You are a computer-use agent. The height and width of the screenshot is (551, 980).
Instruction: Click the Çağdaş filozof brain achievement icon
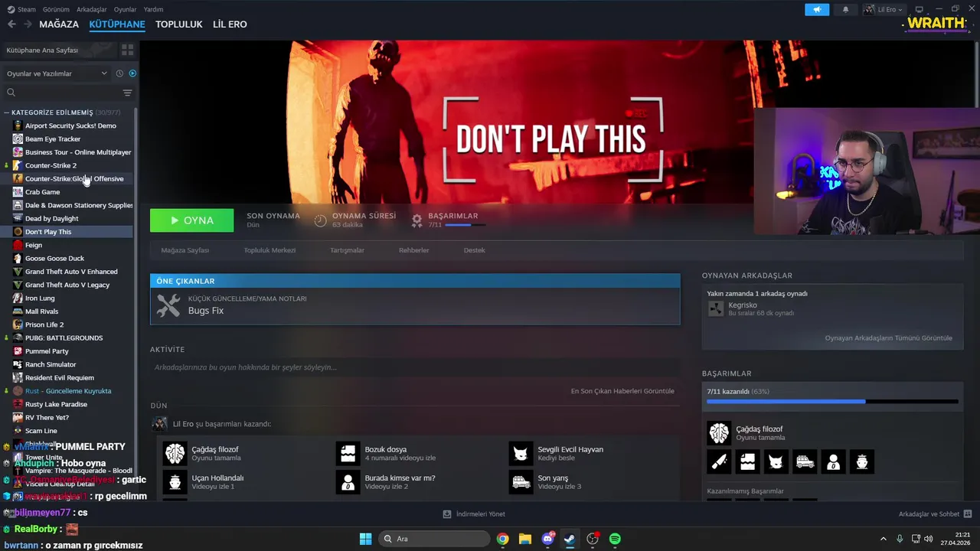click(x=718, y=433)
